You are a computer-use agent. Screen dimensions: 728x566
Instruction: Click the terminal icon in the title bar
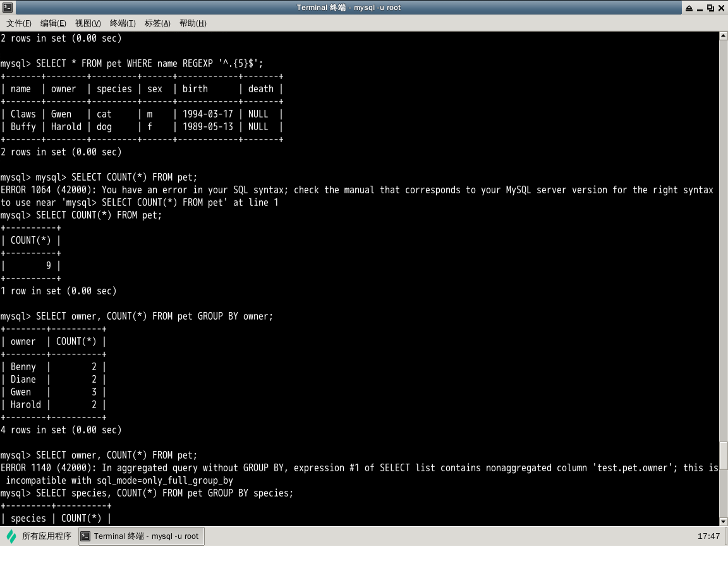point(7,8)
